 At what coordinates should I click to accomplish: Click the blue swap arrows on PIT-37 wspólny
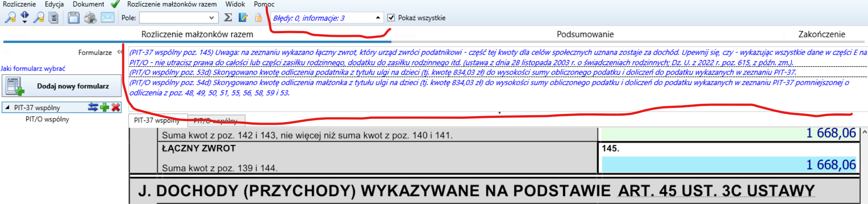pos(93,107)
